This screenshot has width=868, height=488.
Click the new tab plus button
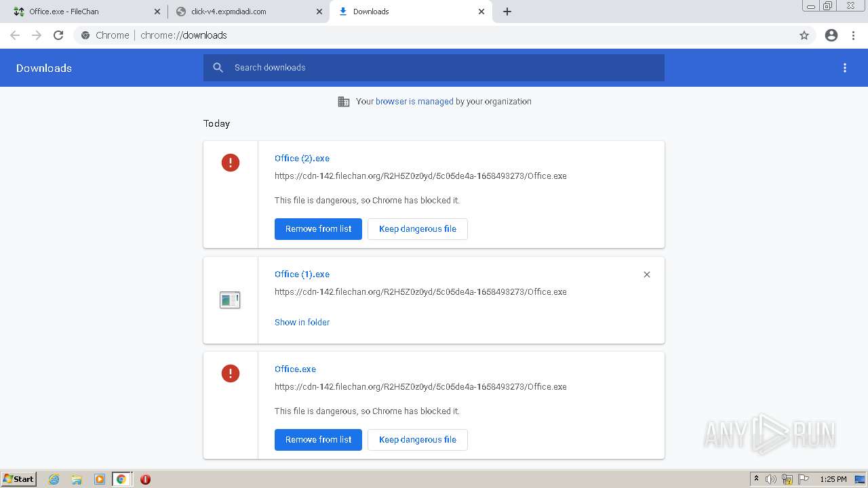(x=507, y=12)
